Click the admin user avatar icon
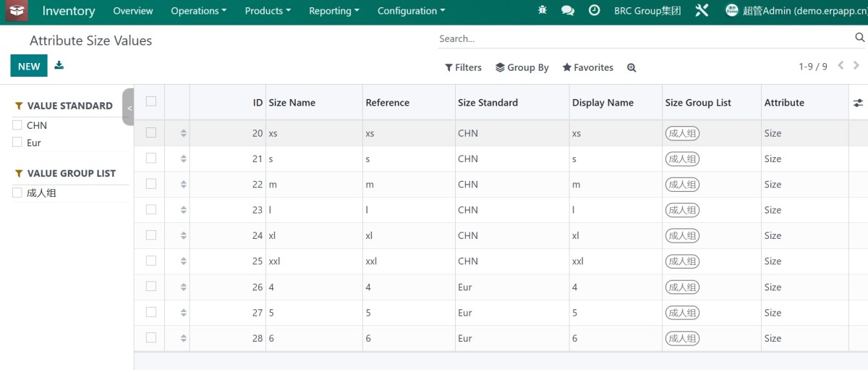 pos(731,11)
